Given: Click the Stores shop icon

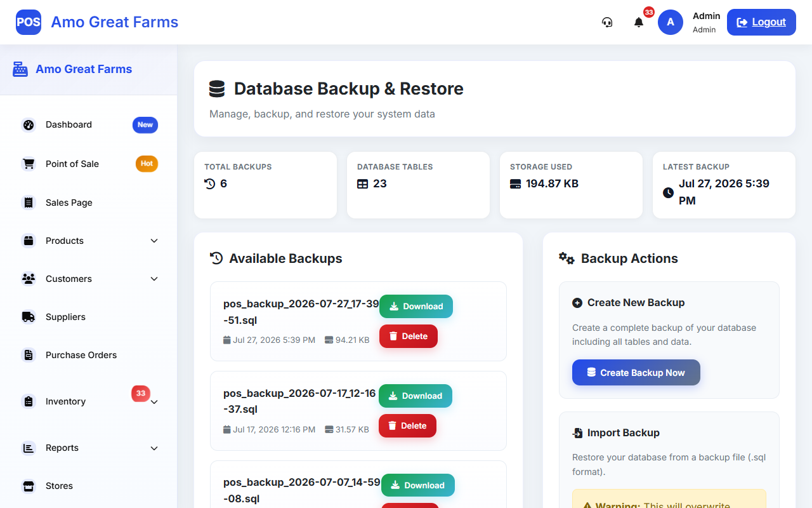Looking at the screenshot, I should coord(29,486).
